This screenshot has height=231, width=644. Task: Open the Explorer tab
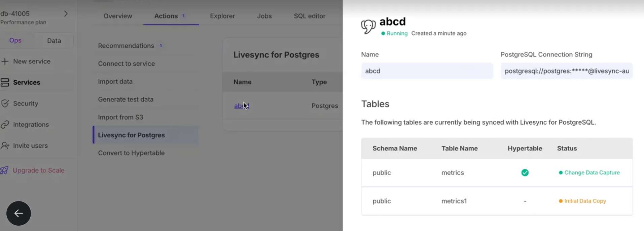222,16
